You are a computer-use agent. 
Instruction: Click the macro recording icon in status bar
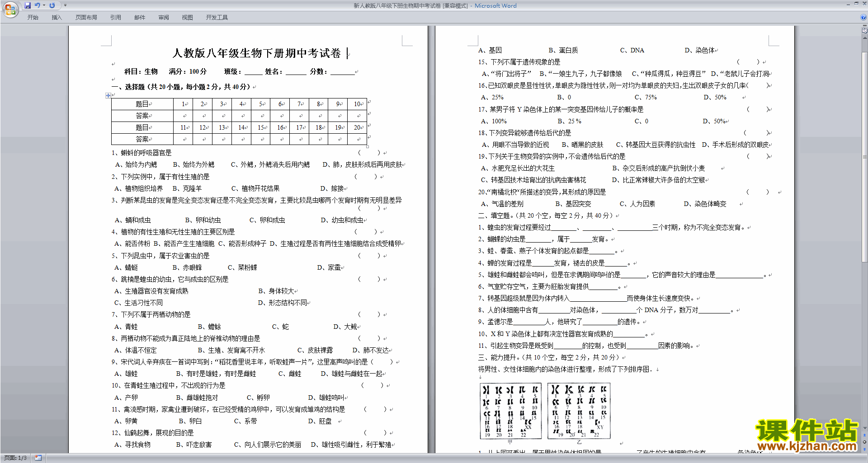pos(38,458)
